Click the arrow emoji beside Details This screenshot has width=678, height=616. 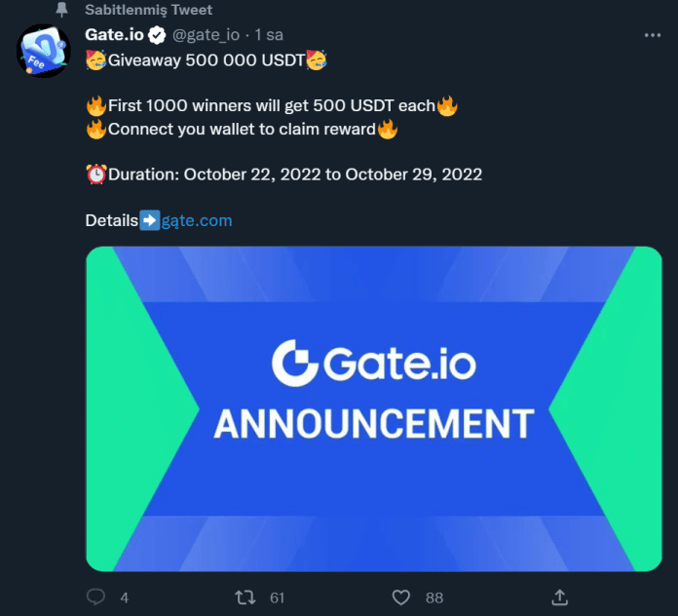click(x=150, y=220)
